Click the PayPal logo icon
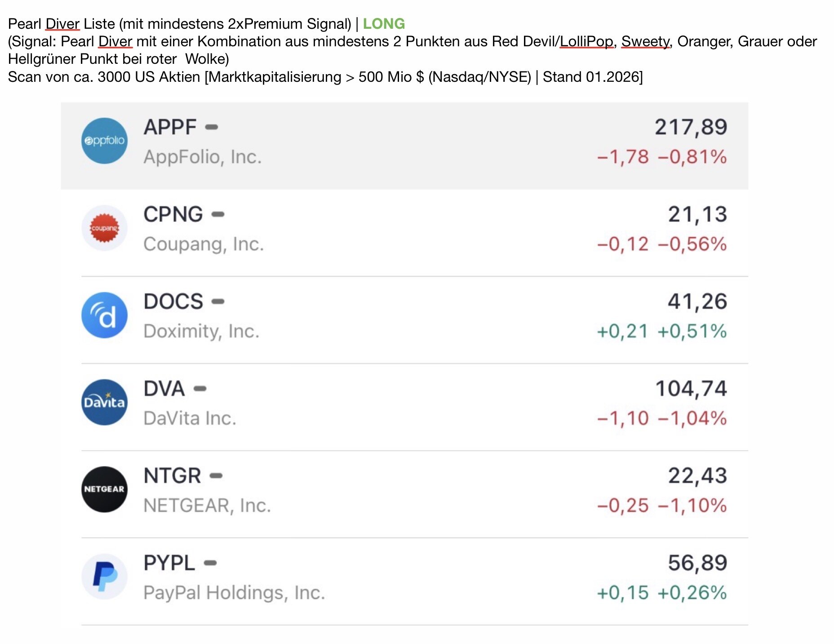834x644 pixels. click(x=104, y=576)
